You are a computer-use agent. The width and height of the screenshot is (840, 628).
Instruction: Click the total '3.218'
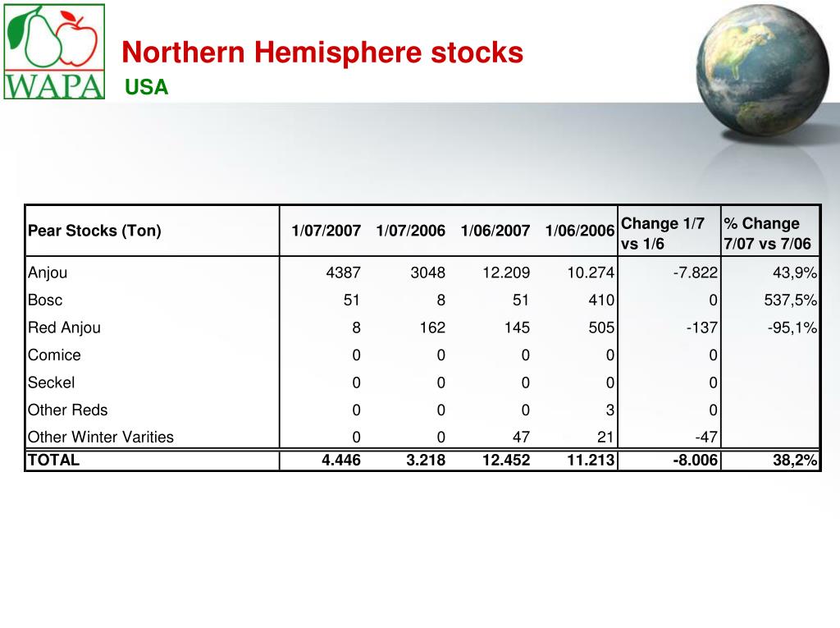tap(426, 461)
